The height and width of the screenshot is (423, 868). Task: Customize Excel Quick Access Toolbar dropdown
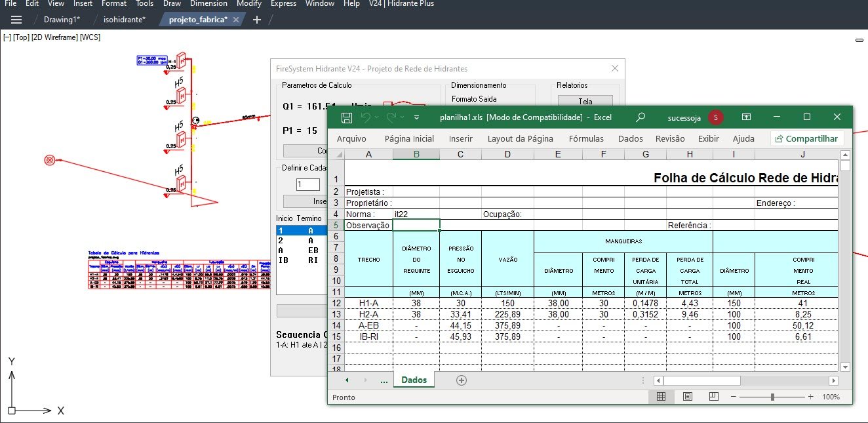pos(416,118)
